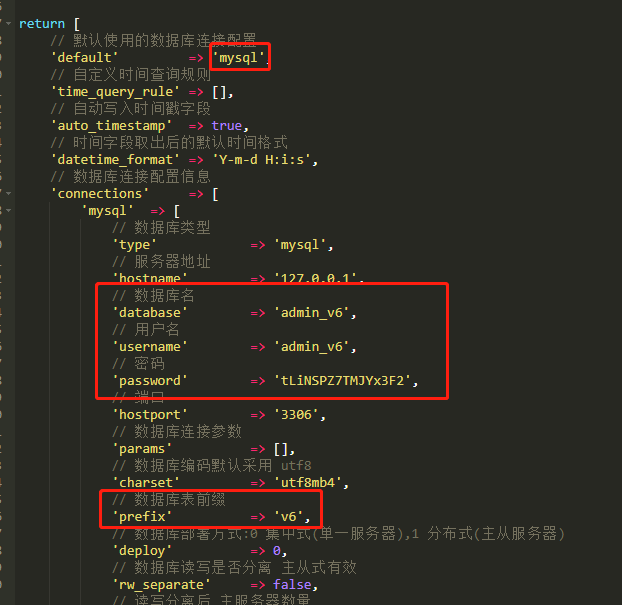Click the '3306' port value
This screenshot has width=622, height=605.
pyautogui.click(x=296, y=415)
